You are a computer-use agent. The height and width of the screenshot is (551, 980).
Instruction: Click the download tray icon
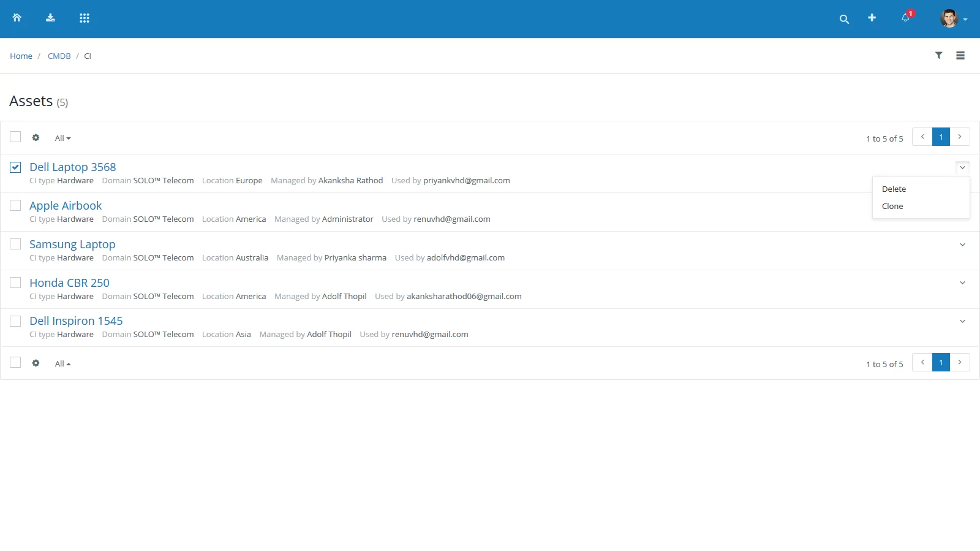click(x=50, y=18)
